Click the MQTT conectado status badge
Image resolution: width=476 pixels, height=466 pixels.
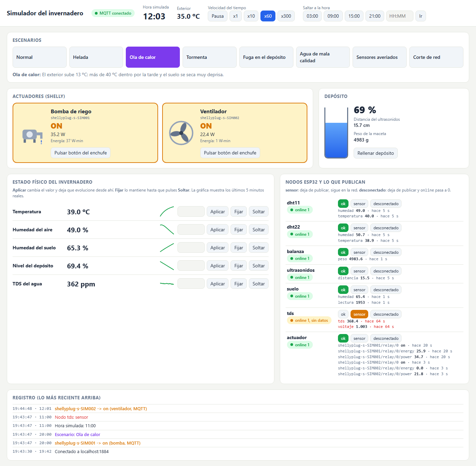pos(113,13)
